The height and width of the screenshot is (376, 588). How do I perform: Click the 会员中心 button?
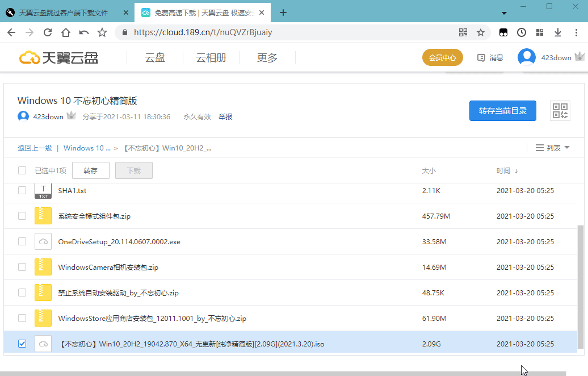point(443,58)
